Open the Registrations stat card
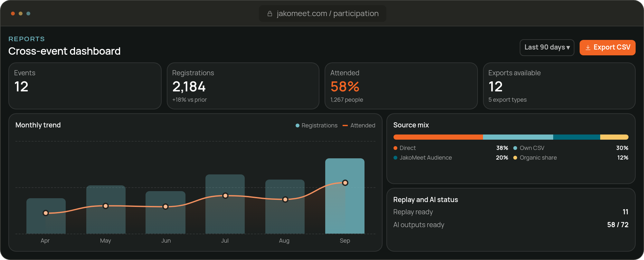644x260 pixels. [243, 86]
